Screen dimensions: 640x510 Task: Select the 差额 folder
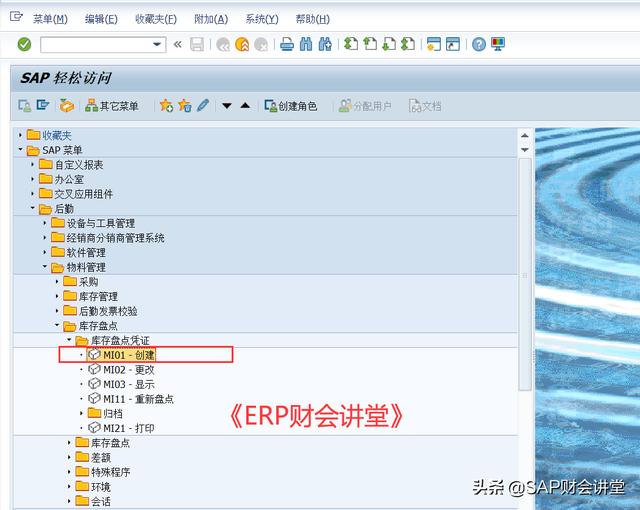(101, 458)
